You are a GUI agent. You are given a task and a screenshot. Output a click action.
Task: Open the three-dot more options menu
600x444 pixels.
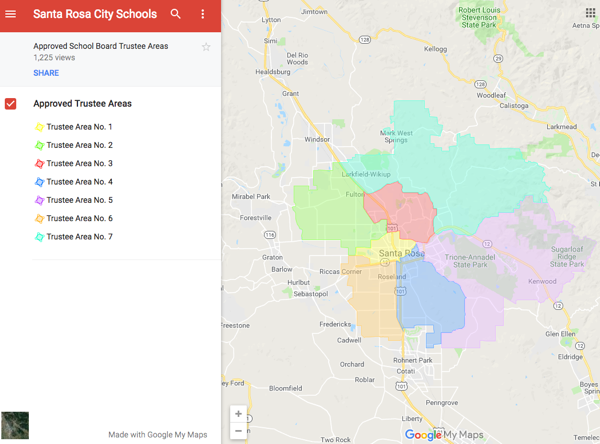pos(203,14)
